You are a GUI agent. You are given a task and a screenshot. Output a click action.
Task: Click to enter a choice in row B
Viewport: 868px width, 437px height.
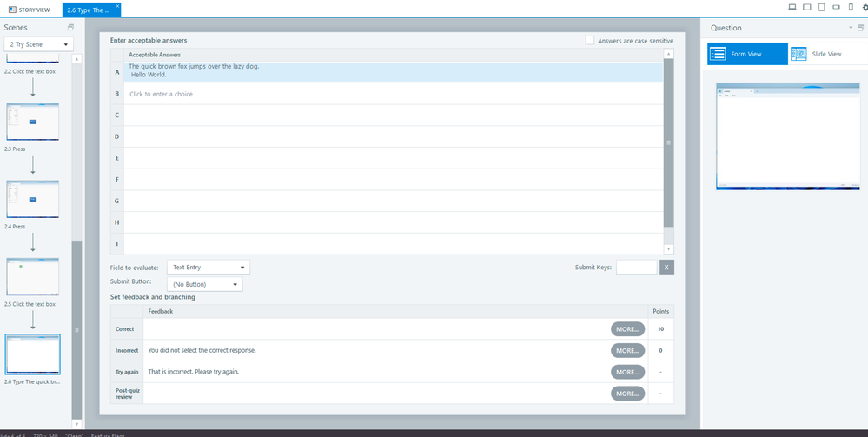[x=393, y=94]
